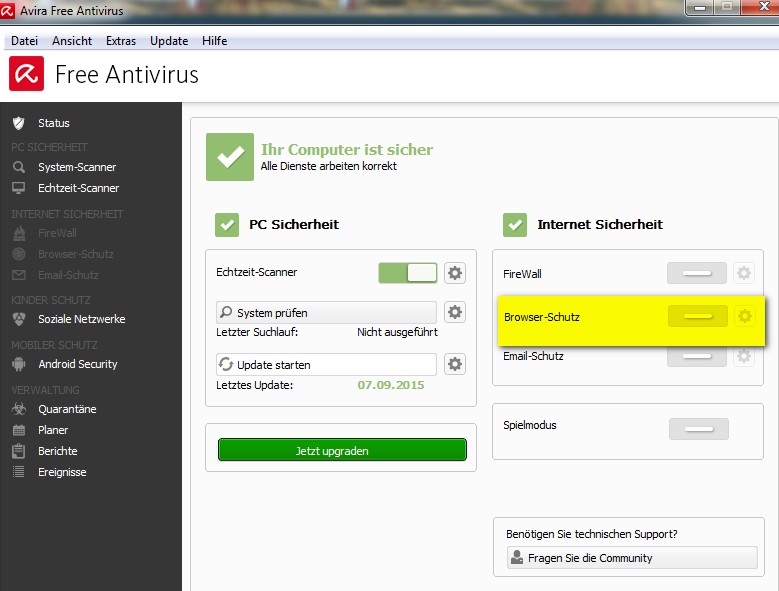Open System-Scanner in the sidebar

coord(77,167)
